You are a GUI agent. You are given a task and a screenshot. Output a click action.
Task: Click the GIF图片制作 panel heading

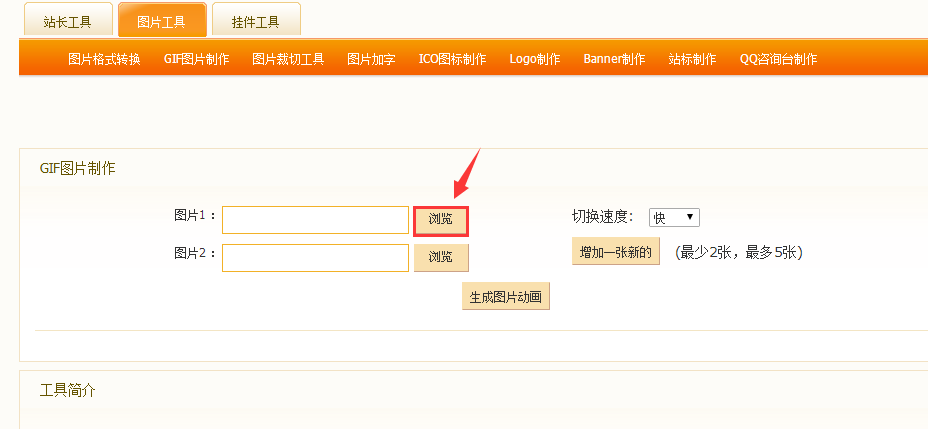pyautogui.click(x=78, y=169)
